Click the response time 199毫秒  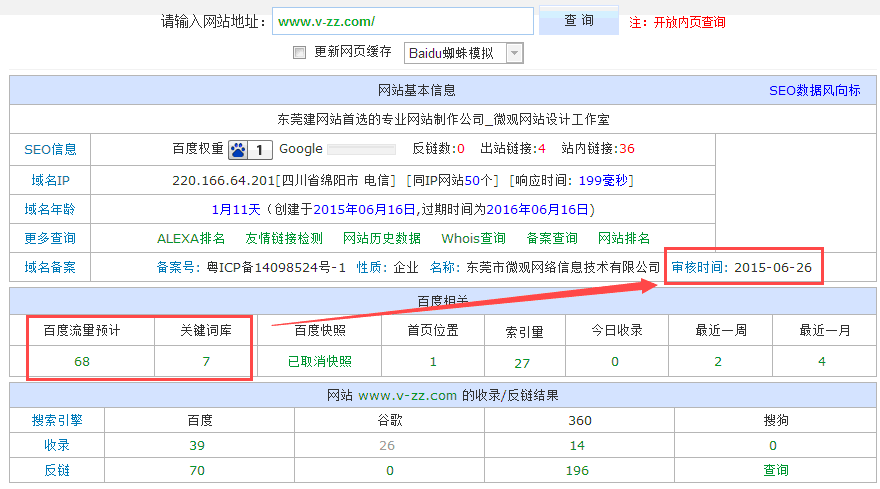click(x=603, y=180)
